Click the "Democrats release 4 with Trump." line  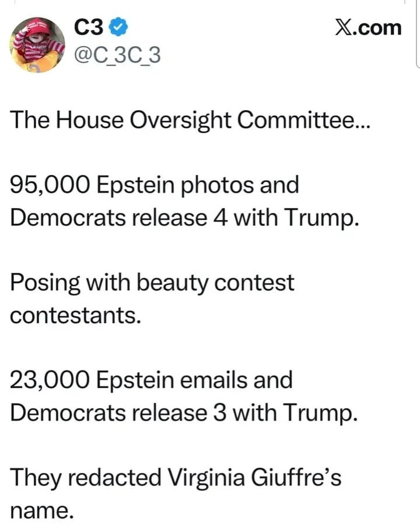[x=182, y=218]
